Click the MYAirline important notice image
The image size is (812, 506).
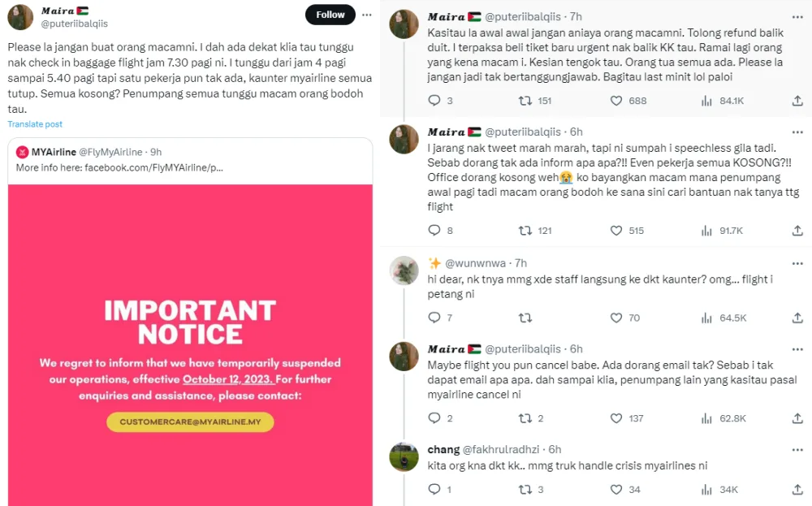190,344
